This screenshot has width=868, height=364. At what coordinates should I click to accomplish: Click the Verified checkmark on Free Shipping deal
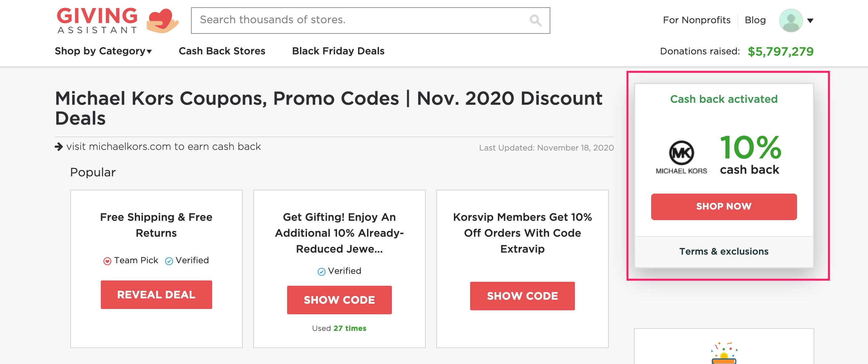(169, 261)
